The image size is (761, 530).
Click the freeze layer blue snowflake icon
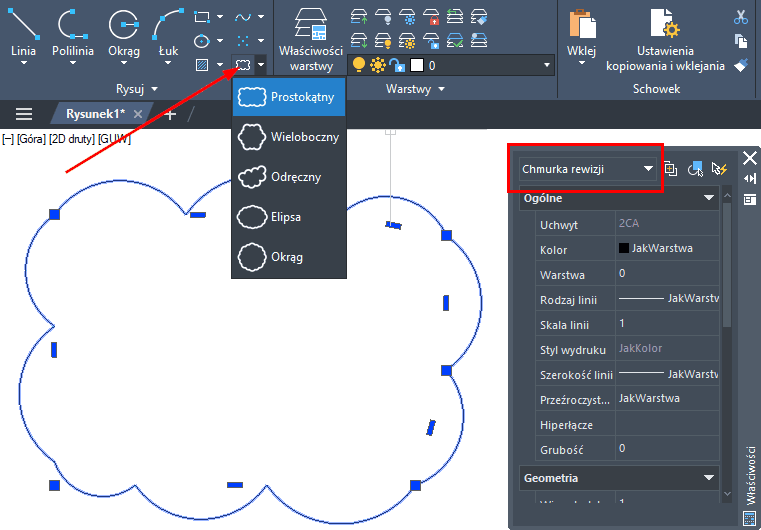(x=407, y=17)
